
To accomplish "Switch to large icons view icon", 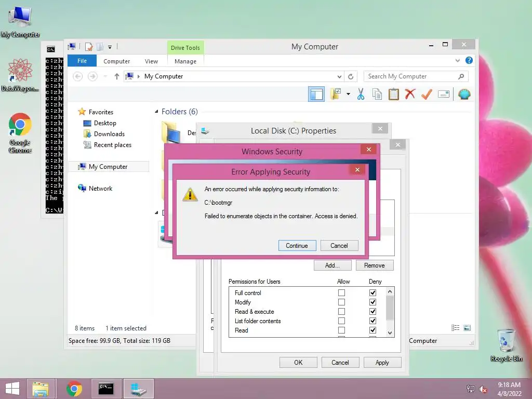I will point(467,328).
